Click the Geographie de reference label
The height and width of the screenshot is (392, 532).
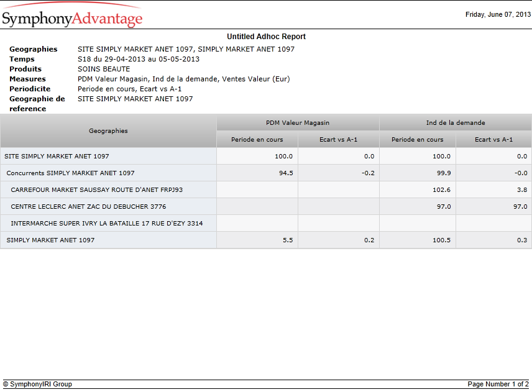point(37,104)
